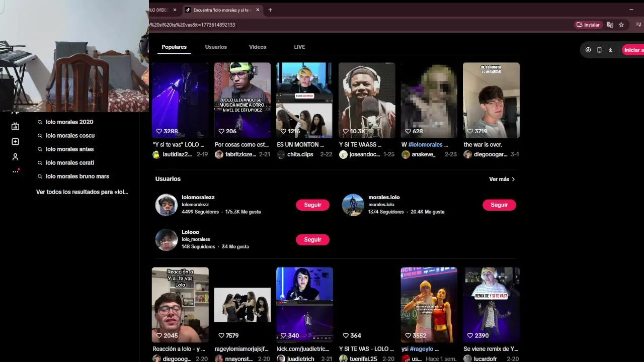Viewport: 644px width, 362px height.
Task: Open the LIVE sidebar icon with TV shape
Action: point(15,126)
